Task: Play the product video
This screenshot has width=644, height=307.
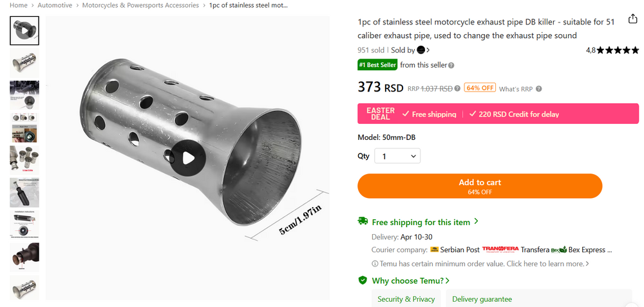Action: 187,157
